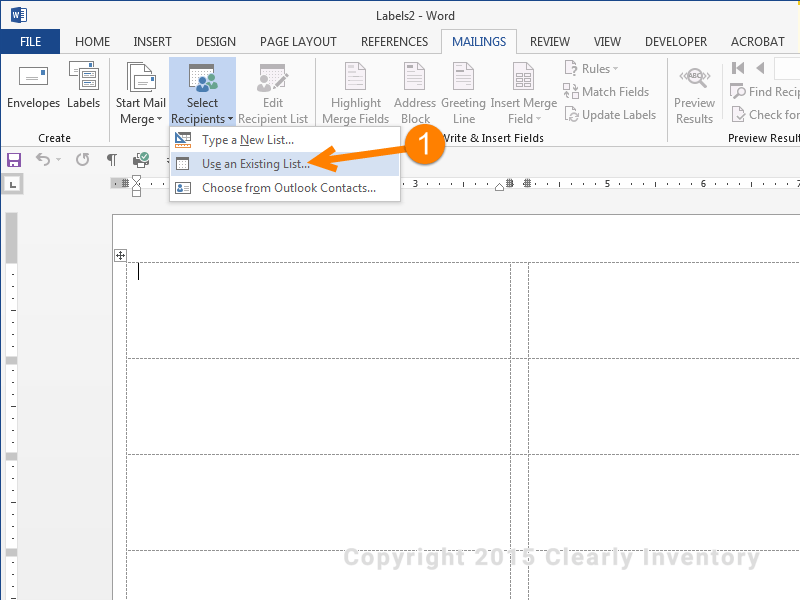Click Update Labels button
This screenshot has width=800, height=600.
610,115
